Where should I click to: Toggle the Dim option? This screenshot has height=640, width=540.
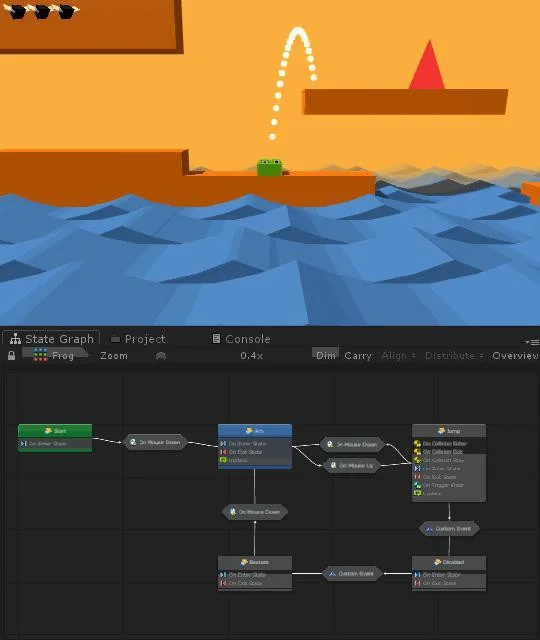[326, 356]
